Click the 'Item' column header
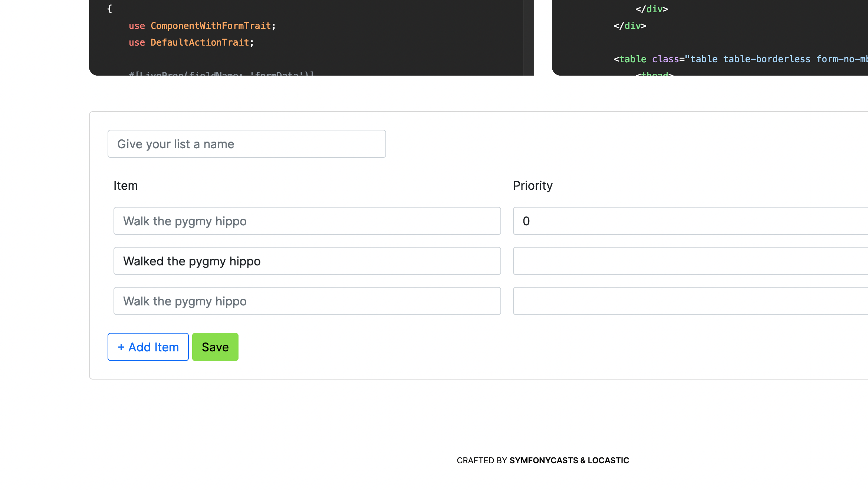The width and height of the screenshot is (868, 490). [x=125, y=186]
